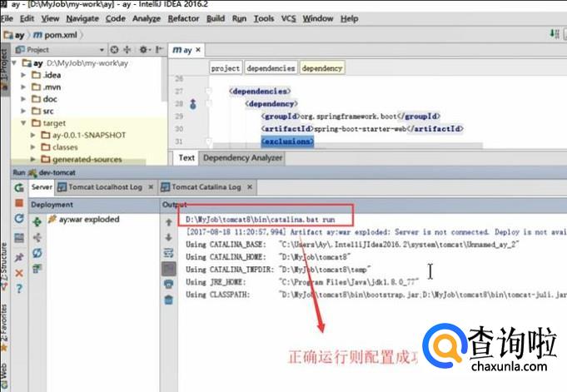
Task: Click ay in the navigation bar
Action: [14, 35]
